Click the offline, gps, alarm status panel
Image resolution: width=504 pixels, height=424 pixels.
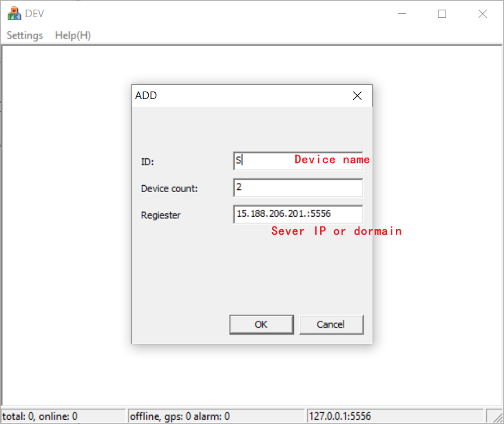(x=216, y=416)
